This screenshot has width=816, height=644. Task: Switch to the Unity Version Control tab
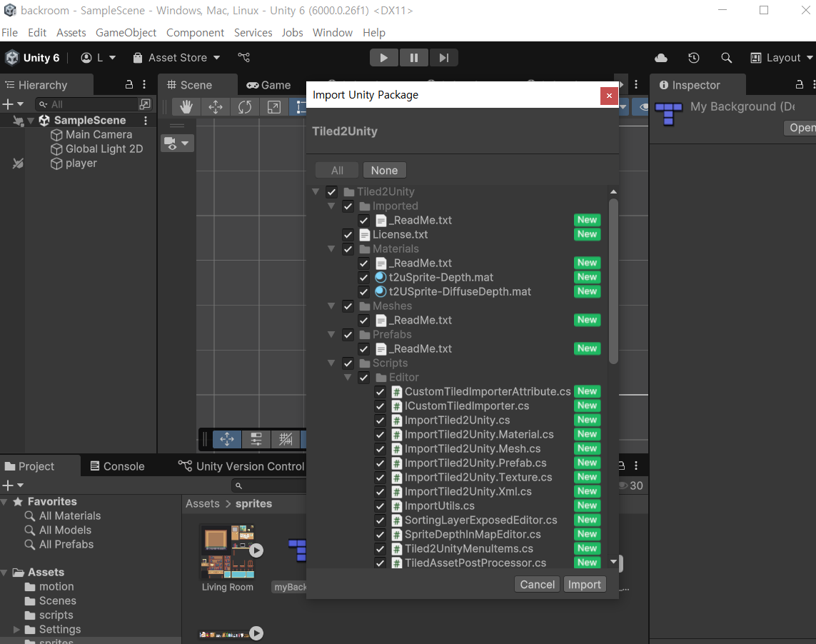click(241, 466)
